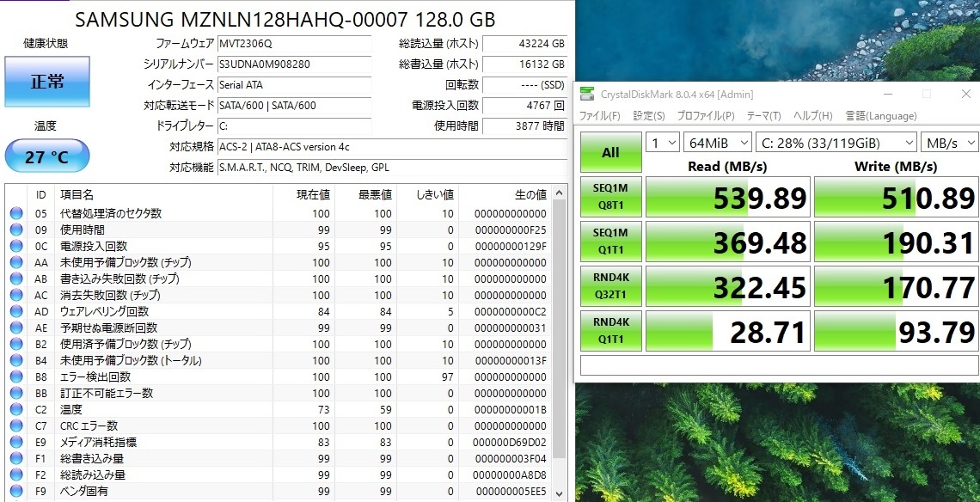
Task: Open the 64MiB test size dropdown
Action: (x=718, y=143)
